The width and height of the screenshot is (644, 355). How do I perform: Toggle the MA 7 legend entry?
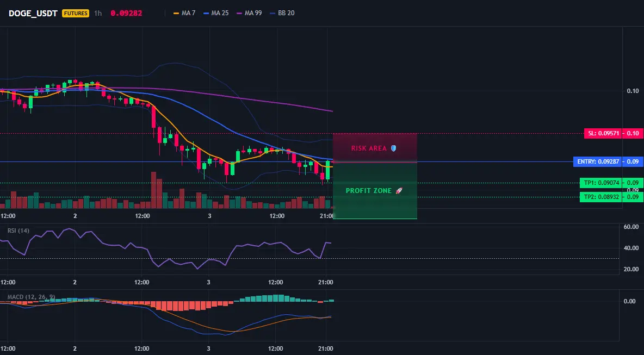click(x=184, y=13)
